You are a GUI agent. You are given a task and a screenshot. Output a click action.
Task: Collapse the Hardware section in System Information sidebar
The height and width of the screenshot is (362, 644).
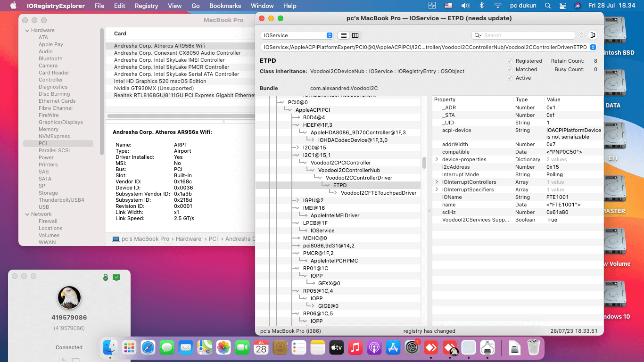(26, 30)
